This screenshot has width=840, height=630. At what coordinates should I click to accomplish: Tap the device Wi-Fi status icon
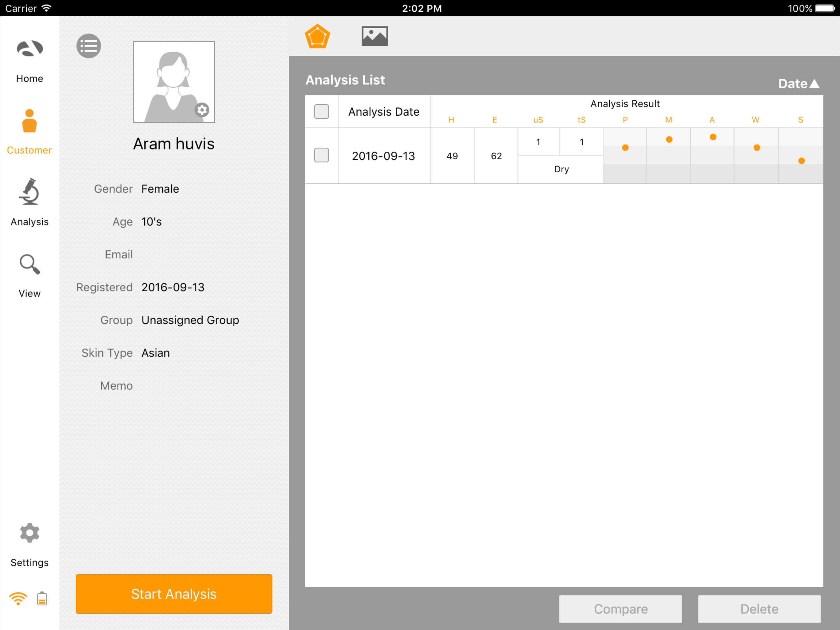coord(18,599)
